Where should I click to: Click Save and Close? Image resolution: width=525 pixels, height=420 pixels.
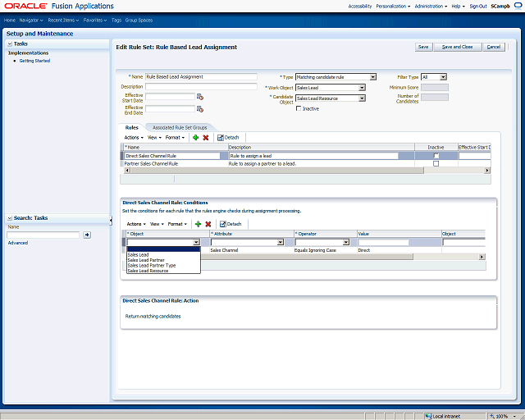(x=458, y=47)
